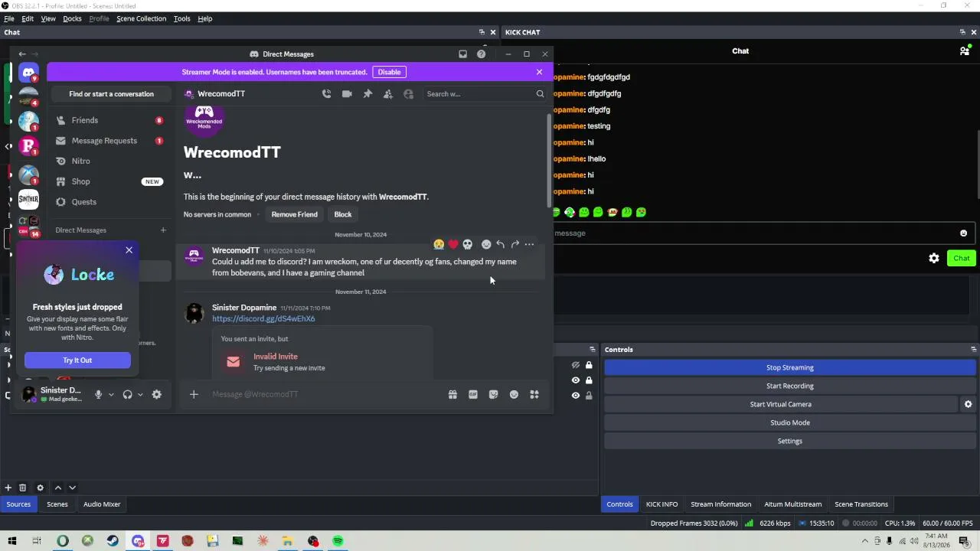Image resolution: width=980 pixels, height=551 pixels.
Task: Open headphone output options dropdown
Action: 140,394
